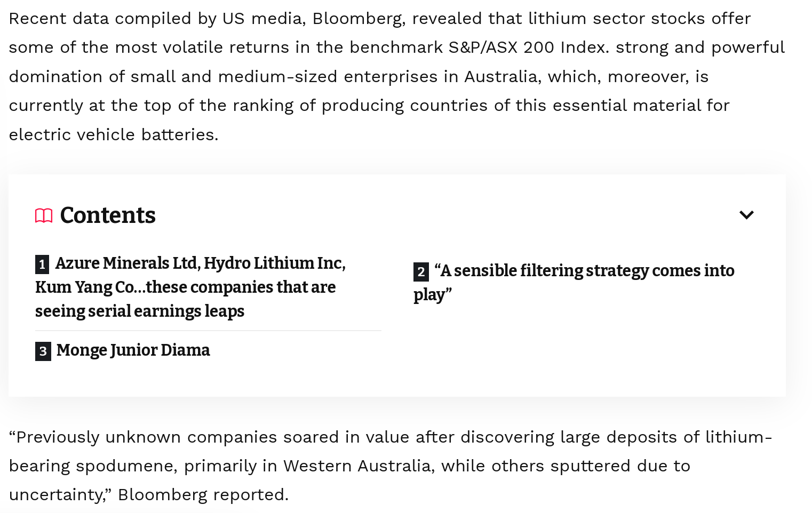Click "Western Australia" in the quote paragraph
Image resolution: width=812 pixels, height=513 pixels.
pos(356,466)
